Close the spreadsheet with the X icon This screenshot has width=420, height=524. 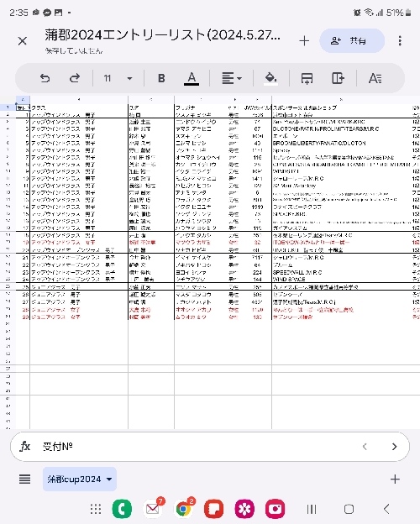(23, 41)
